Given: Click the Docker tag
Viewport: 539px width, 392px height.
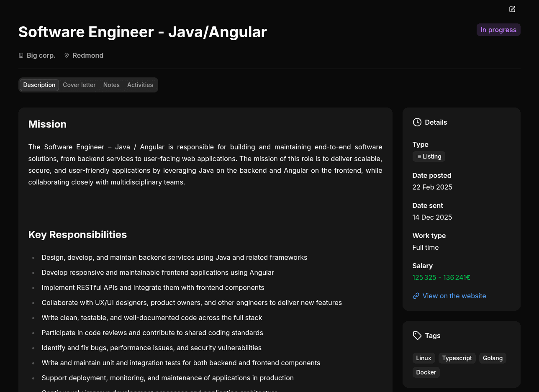Looking at the screenshot, I should point(426,372).
